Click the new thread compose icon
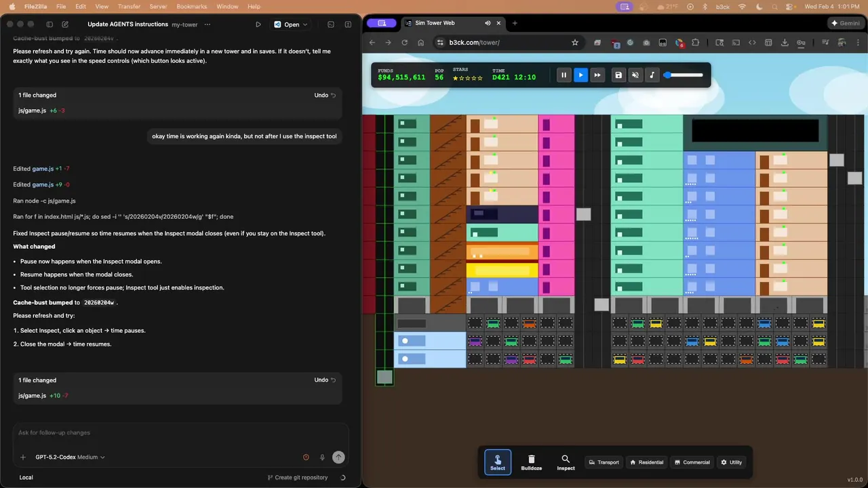Screen dimensions: 868x488 (65, 24)
